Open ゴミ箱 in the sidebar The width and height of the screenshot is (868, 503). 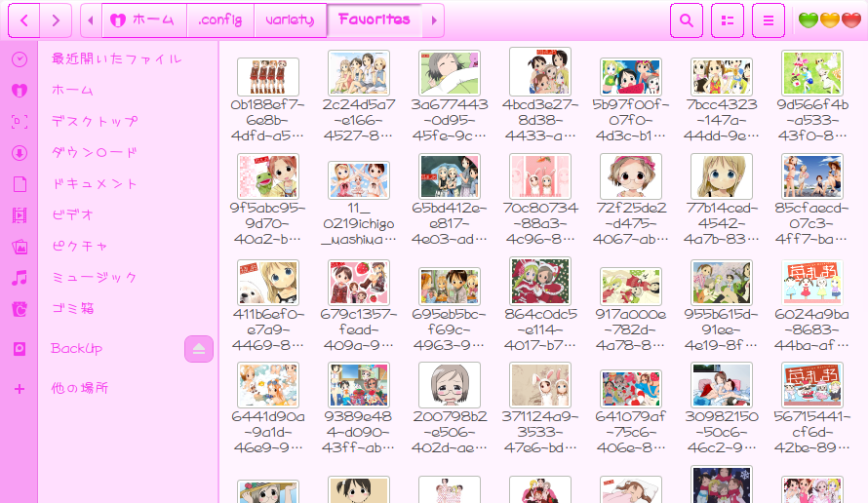[72, 309]
